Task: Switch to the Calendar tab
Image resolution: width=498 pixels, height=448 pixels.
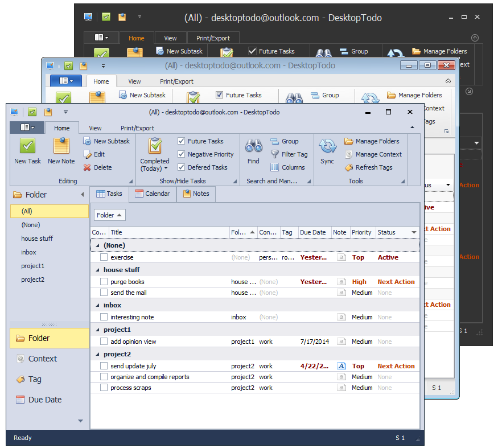Action: click(x=153, y=194)
